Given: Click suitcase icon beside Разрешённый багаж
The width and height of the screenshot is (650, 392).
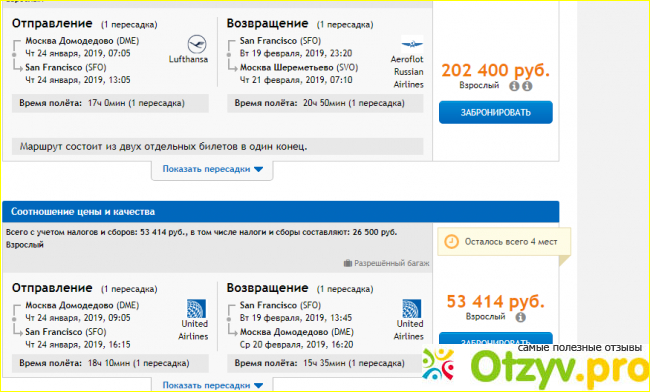Looking at the screenshot, I should coord(348,263).
